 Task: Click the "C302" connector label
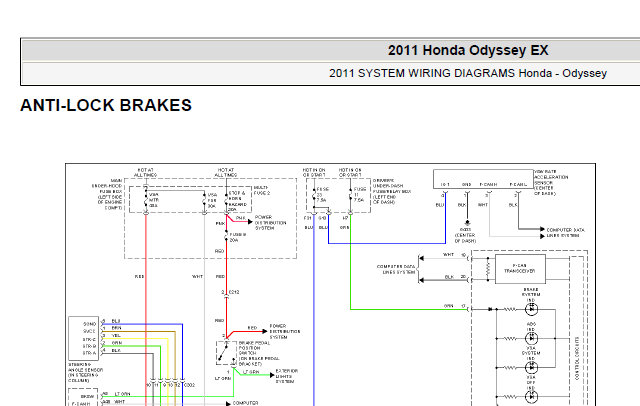tap(190, 385)
